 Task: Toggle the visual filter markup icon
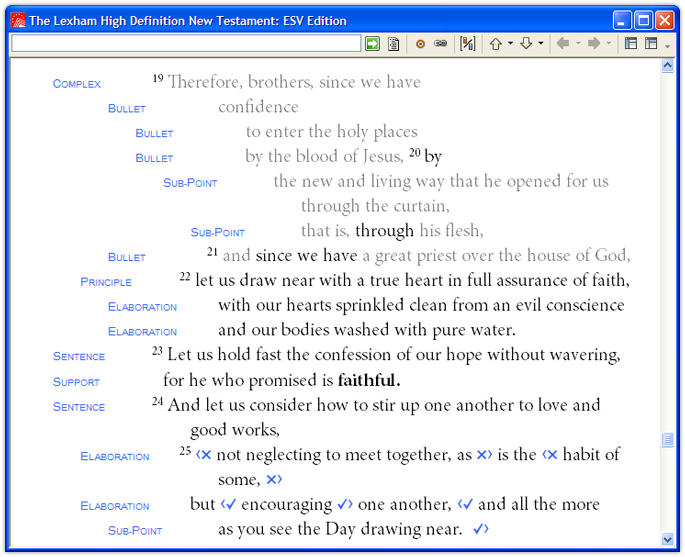[x=467, y=44]
